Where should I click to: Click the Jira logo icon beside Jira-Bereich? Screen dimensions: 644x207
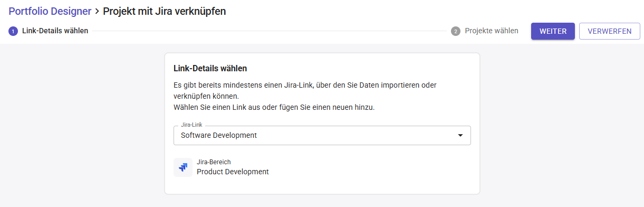point(183,167)
